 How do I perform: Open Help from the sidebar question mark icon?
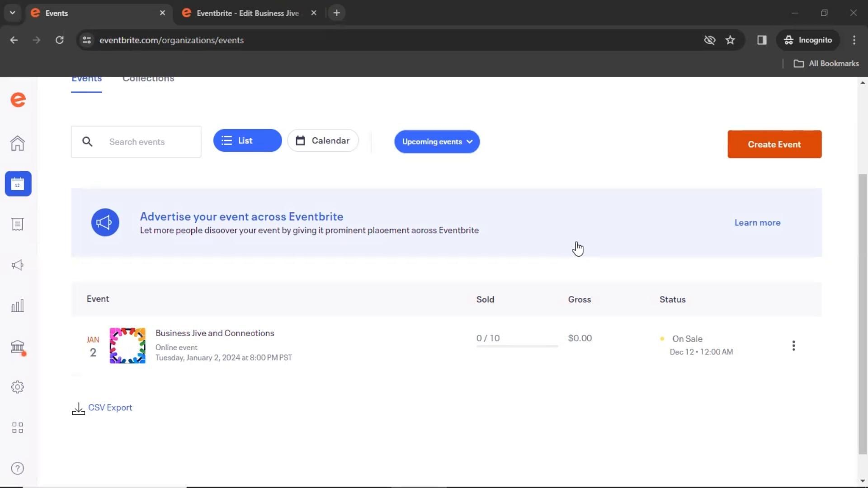point(18,469)
